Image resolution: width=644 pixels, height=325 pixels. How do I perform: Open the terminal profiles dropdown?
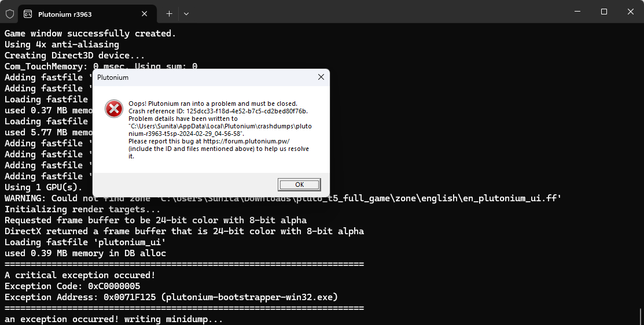(186, 14)
